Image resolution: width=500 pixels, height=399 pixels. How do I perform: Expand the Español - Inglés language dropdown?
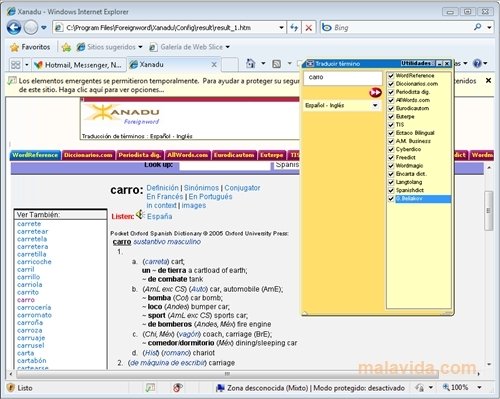pyautogui.click(x=375, y=105)
